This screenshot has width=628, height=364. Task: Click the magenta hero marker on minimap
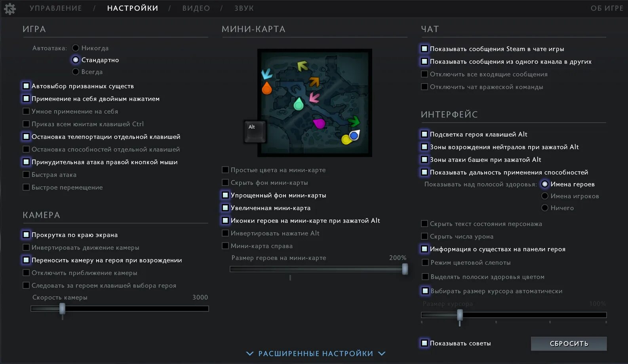[319, 123]
